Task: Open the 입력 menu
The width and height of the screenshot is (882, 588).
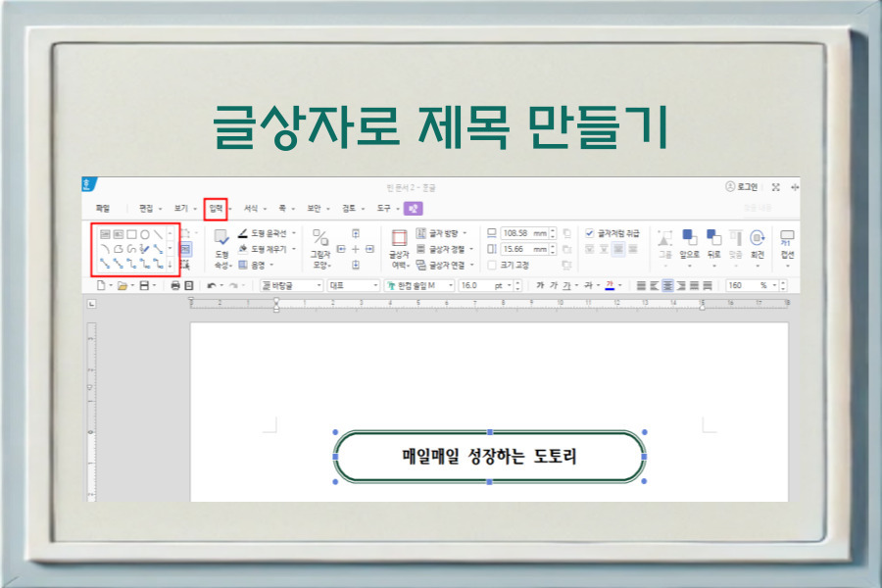Action: tap(216, 209)
